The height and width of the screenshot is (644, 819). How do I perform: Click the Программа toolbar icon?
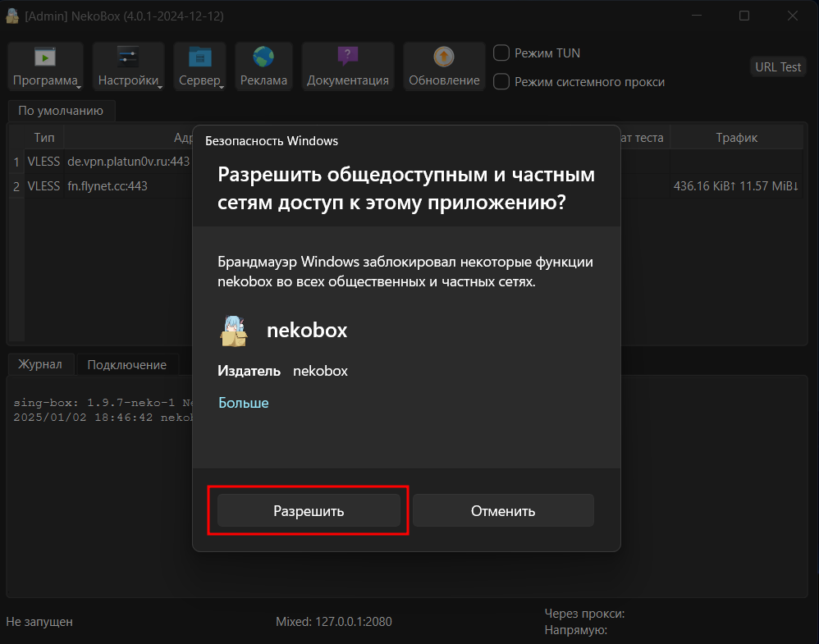coord(44,57)
